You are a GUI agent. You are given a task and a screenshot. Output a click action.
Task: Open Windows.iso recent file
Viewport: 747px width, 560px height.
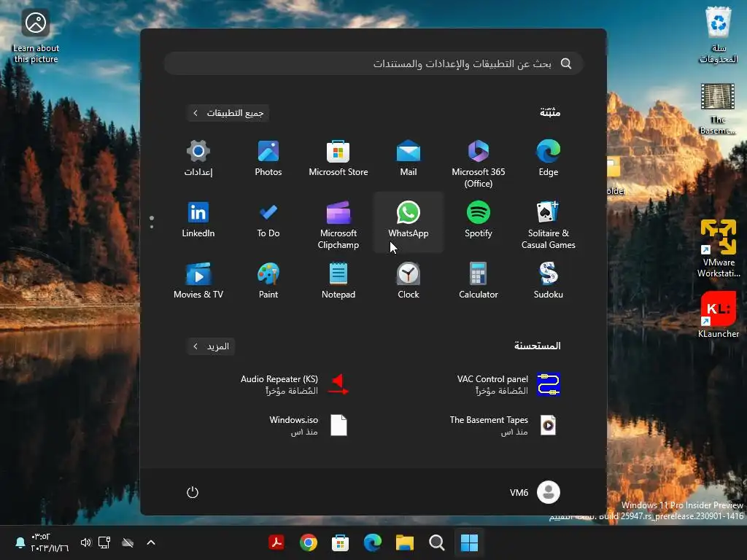[307, 425]
